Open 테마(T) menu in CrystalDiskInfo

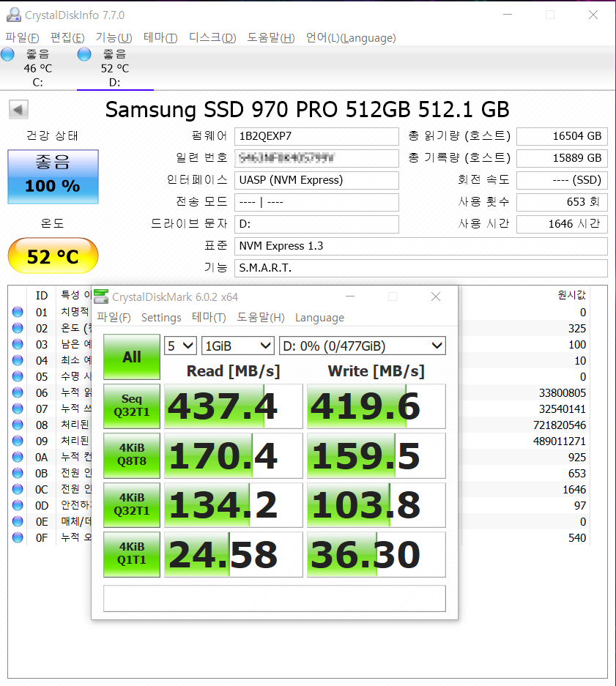pyautogui.click(x=160, y=38)
